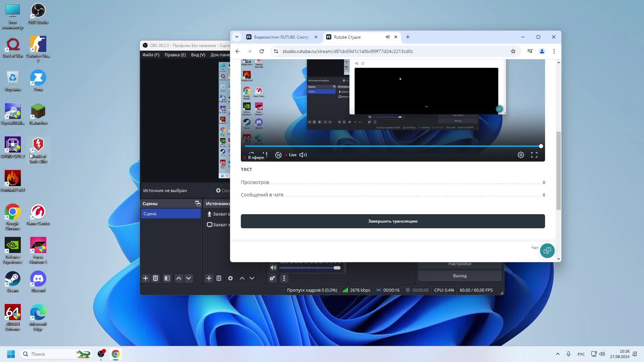The image size is (644, 362).
Task: Open OBS Правка menu
Action: click(175, 55)
